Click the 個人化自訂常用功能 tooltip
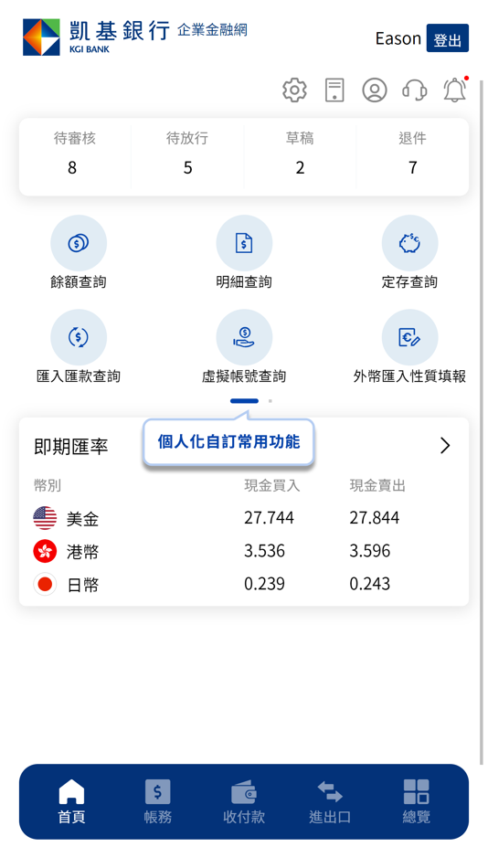Viewport: 488px width, 868px height. pos(228,441)
